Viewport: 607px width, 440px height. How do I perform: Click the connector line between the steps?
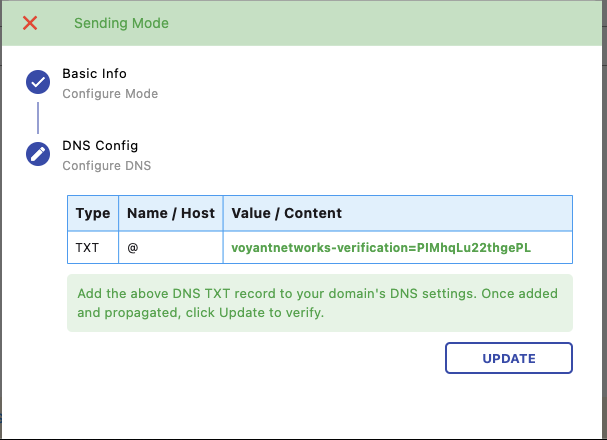(x=38, y=118)
